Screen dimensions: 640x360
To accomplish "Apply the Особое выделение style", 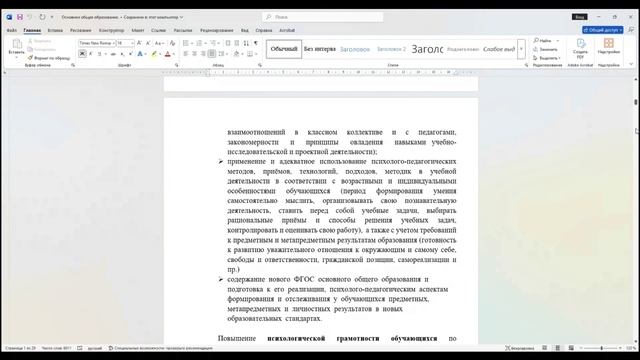I will click(x=499, y=49).
